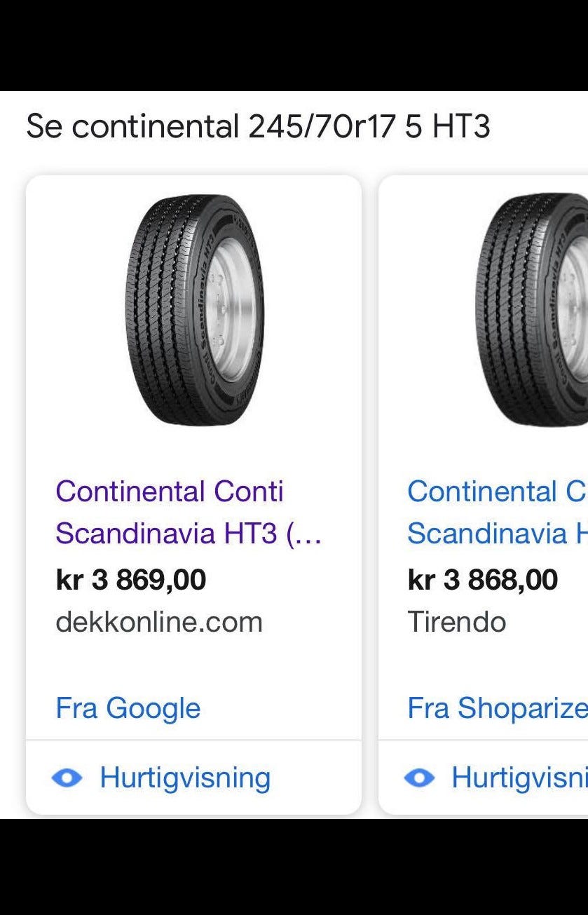Screen dimensions: 588x915
Task: Click the Fra Shoparize link
Action: 497,708
